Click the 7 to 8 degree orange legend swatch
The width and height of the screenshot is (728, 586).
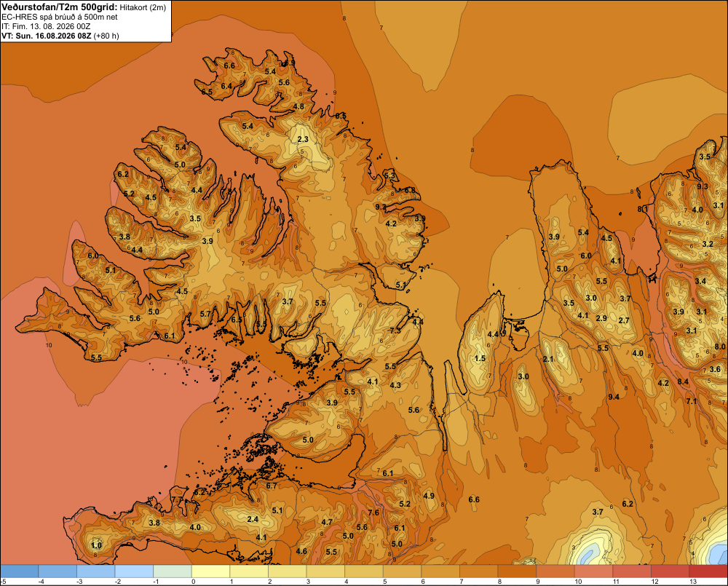[x=479, y=571]
